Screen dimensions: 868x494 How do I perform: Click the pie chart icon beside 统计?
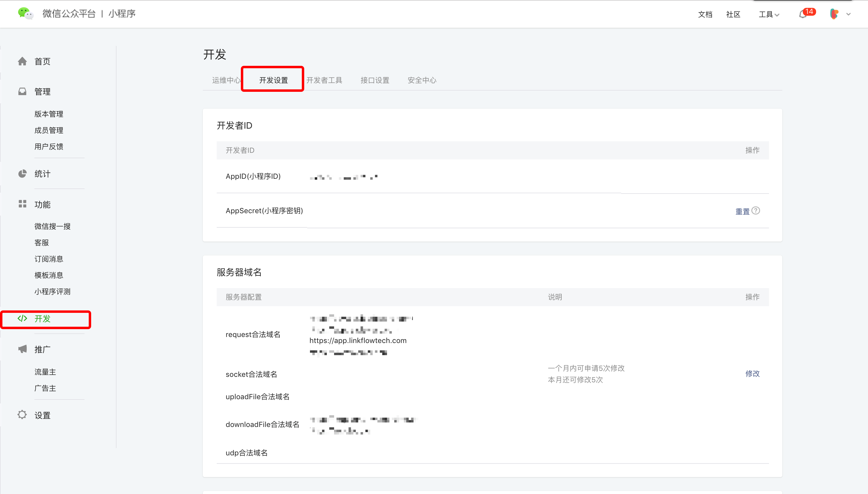coord(22,174)
